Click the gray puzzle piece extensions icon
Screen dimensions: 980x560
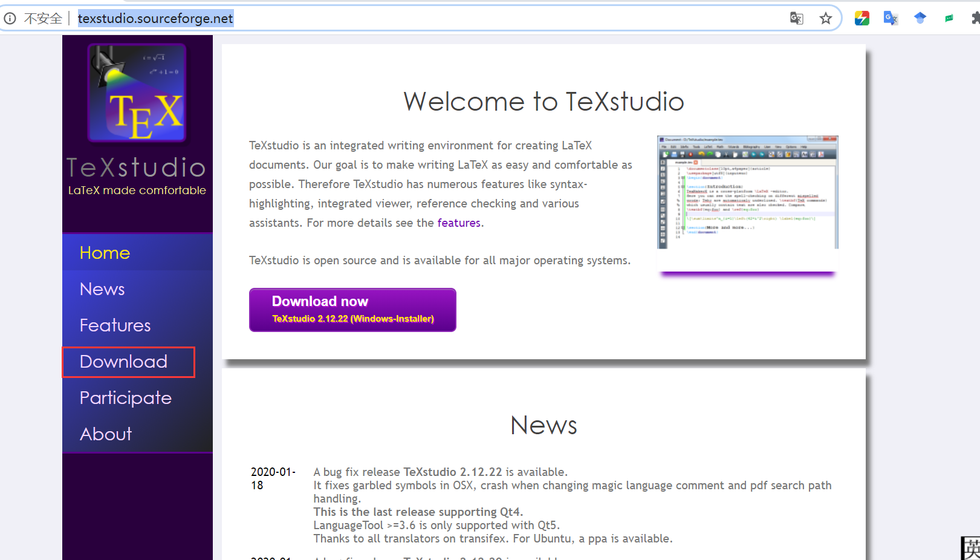(x=974, y=18)
